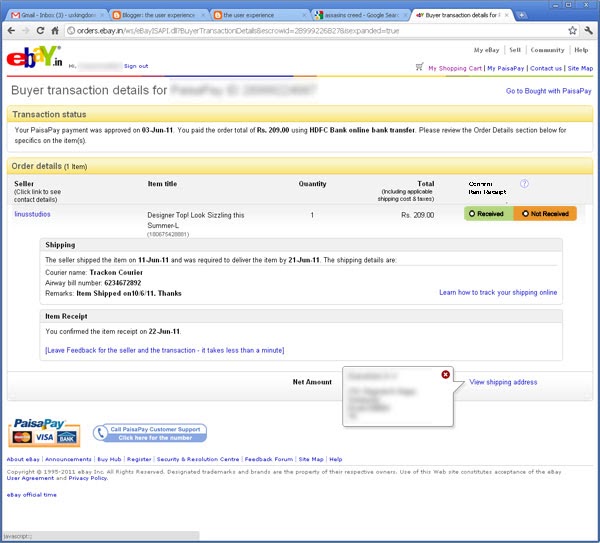Click the shopping cart icon
The image size is (600, 543).
point(419,67)
